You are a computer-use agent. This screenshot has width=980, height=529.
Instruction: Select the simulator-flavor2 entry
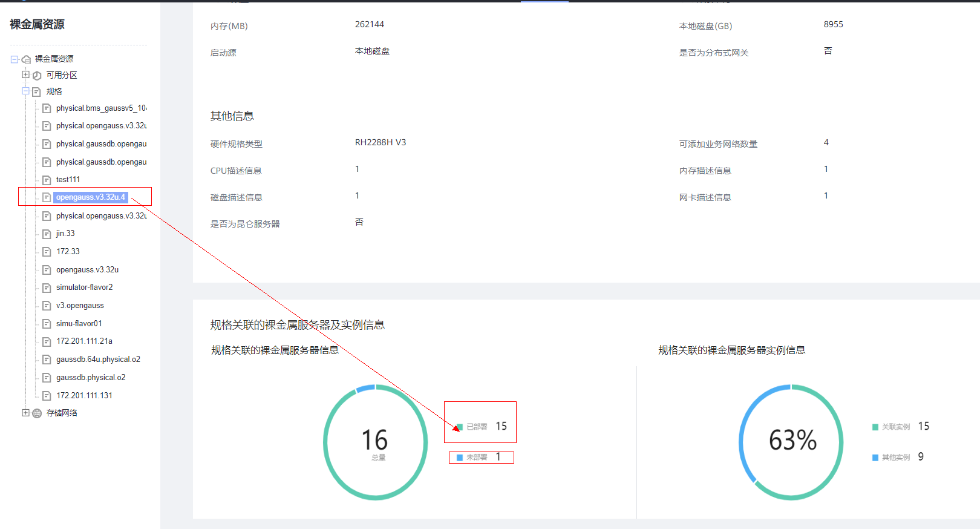(x=85, y=287)
